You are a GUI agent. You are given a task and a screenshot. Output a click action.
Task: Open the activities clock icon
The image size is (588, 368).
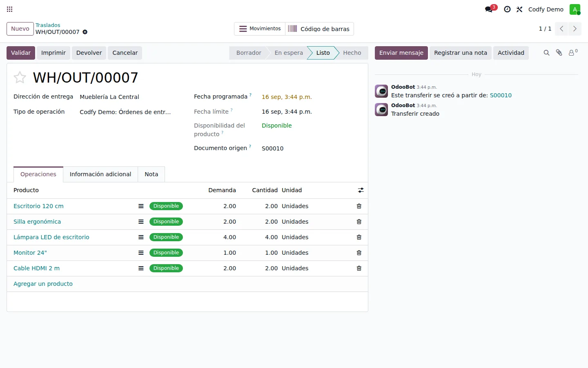coord(507,9)
